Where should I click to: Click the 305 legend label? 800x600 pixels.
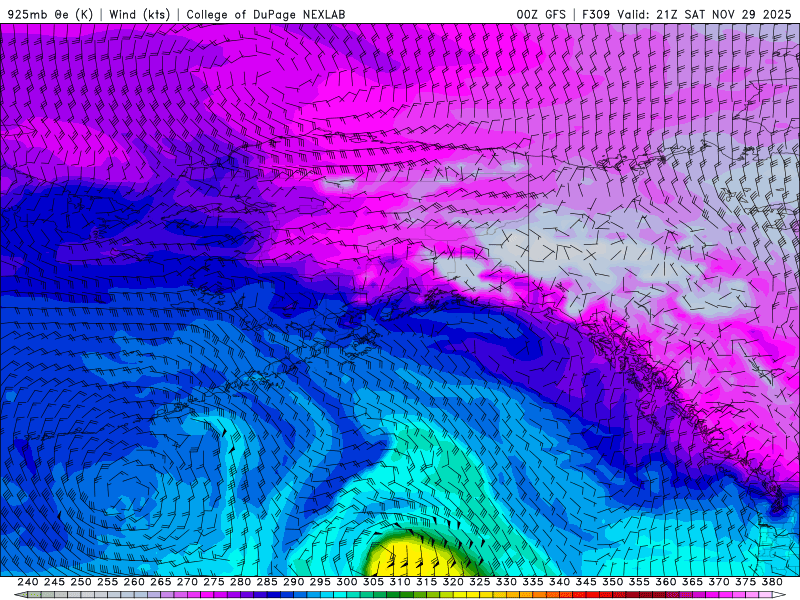pyautogui.click(x=373, y=582)
